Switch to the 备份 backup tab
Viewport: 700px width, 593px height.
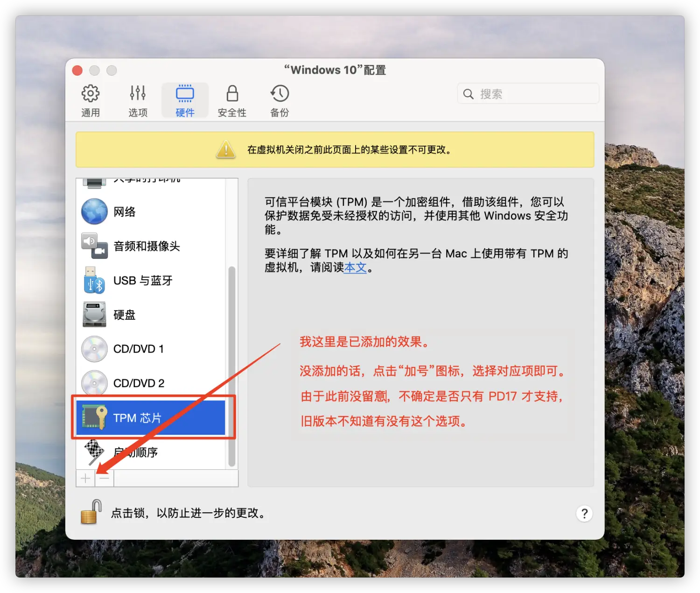click(280, 100)
